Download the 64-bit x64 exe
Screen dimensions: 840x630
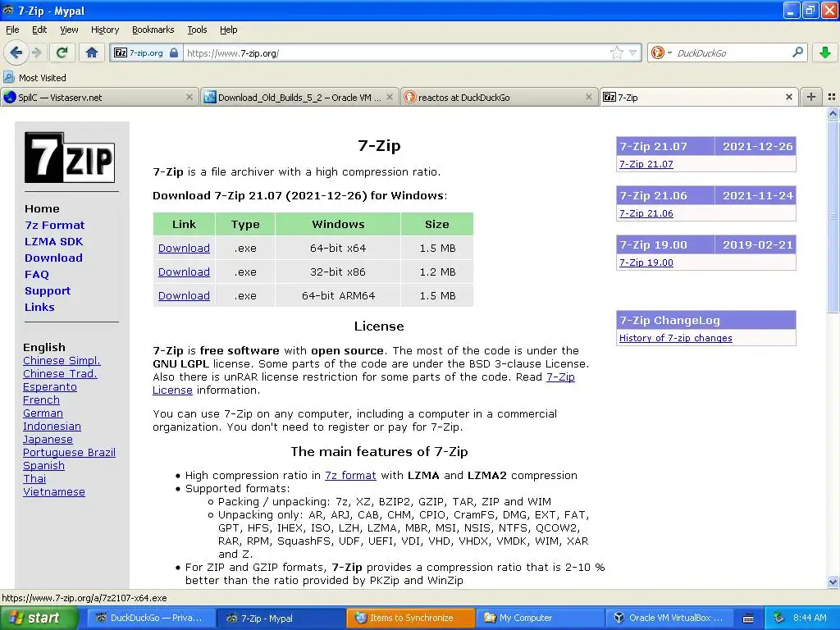point(184,248)
